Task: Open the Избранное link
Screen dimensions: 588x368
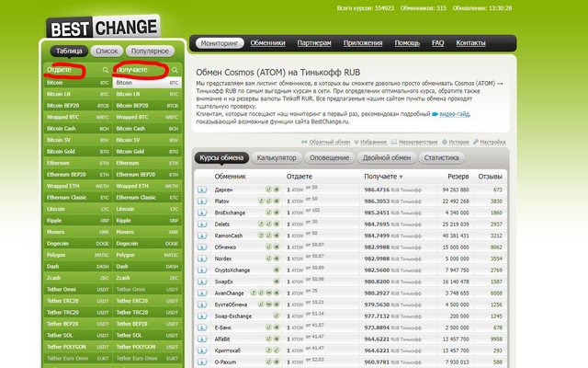Action: pyautogui.click(x=374, y=142)
